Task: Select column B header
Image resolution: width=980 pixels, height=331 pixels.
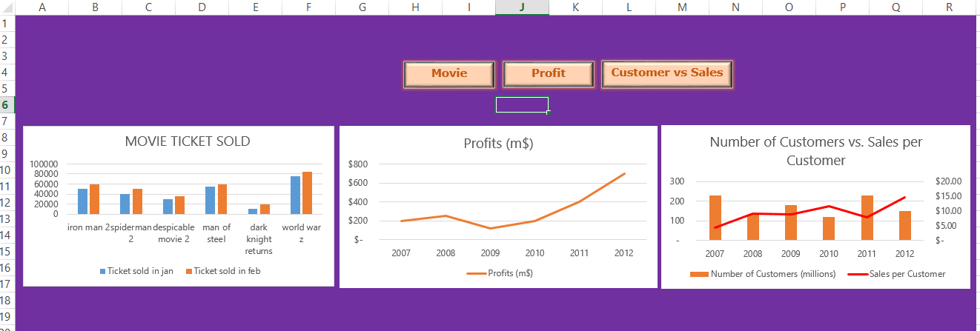Action: pyautogui.click(x=95, y=7)
